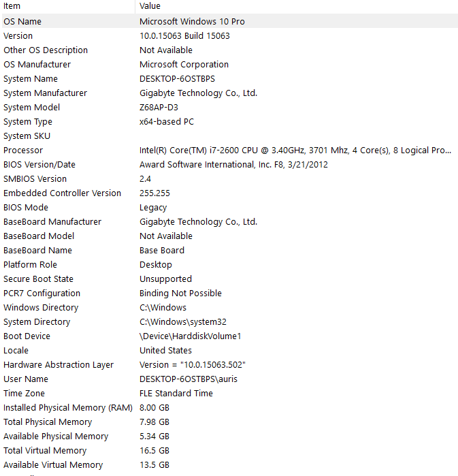Click the United States value
Viewport: 458px width, 476px height.
165,350
